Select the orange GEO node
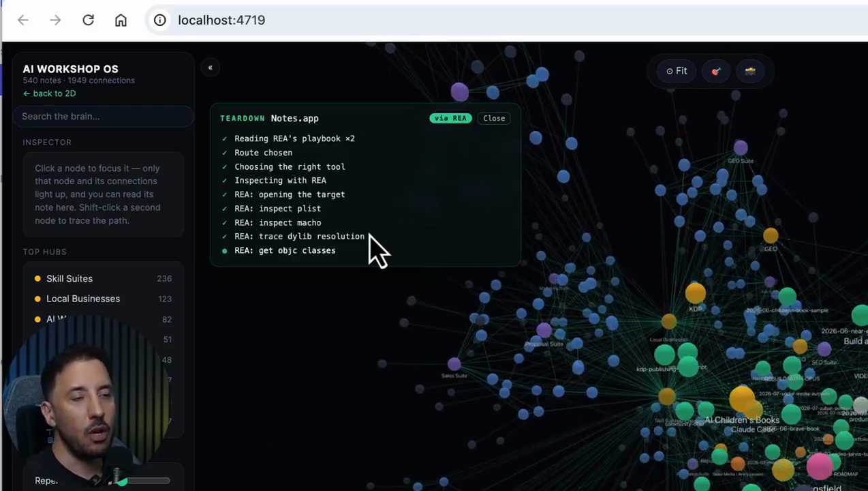This screenshot has width=868, height=491. 771,235
